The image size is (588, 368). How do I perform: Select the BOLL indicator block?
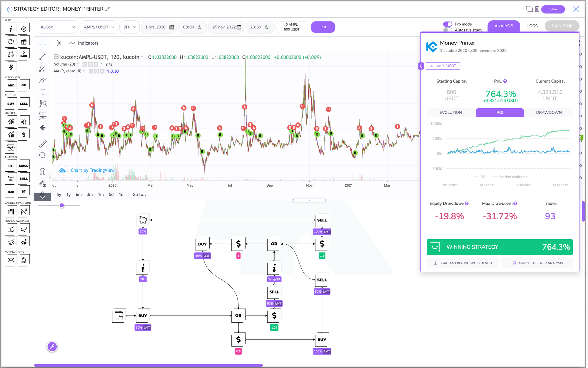[24, 179]
